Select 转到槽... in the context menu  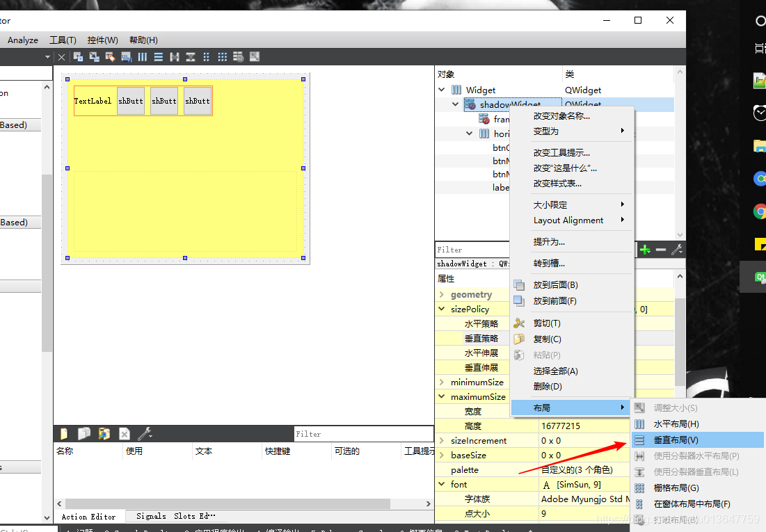click(x=572, y=264)
